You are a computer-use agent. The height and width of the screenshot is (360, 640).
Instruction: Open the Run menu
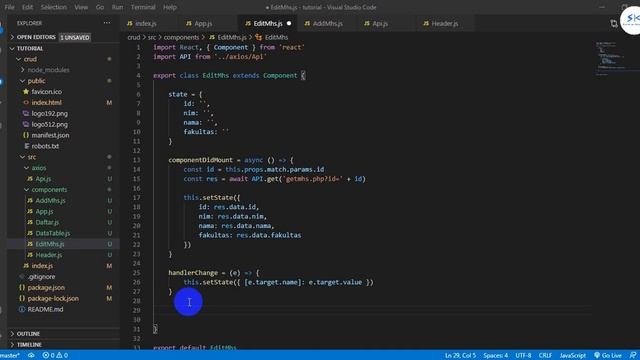coord(117,7)
